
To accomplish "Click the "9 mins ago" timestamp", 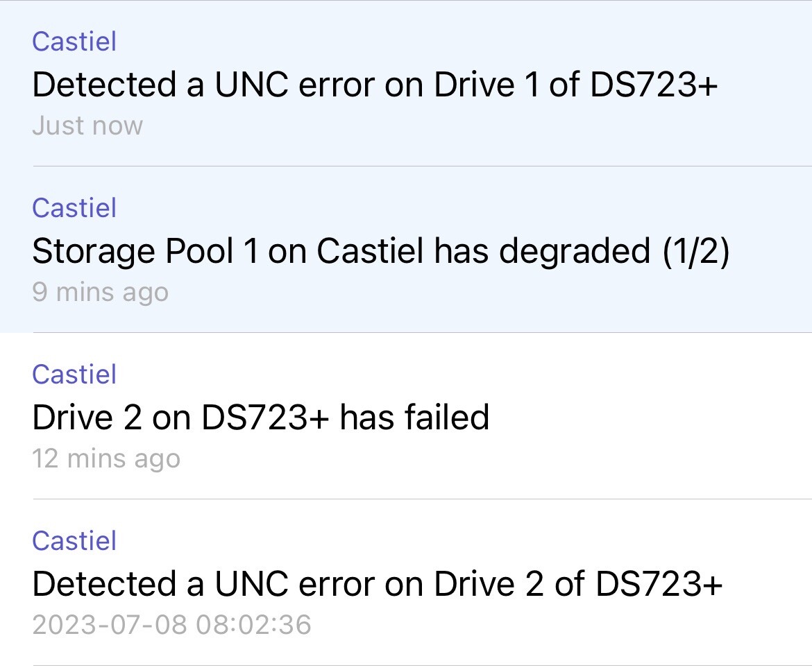I will [x=100, y=293].
